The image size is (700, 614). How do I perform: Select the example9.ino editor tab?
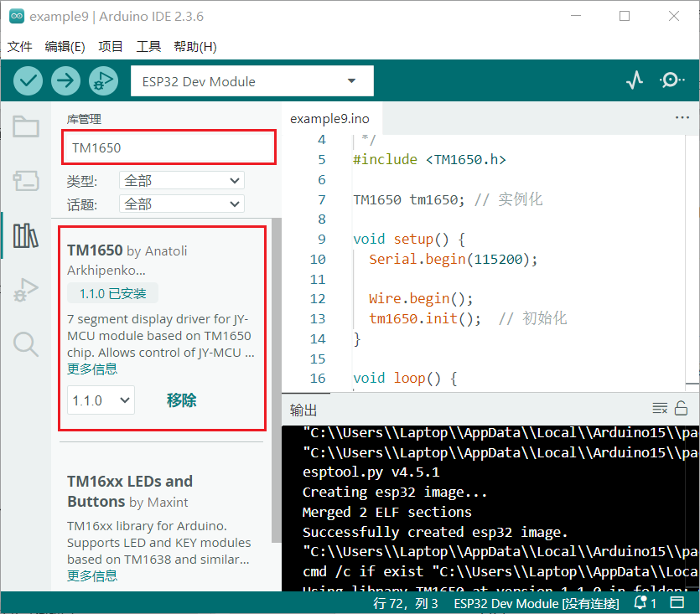coord(330,119)
